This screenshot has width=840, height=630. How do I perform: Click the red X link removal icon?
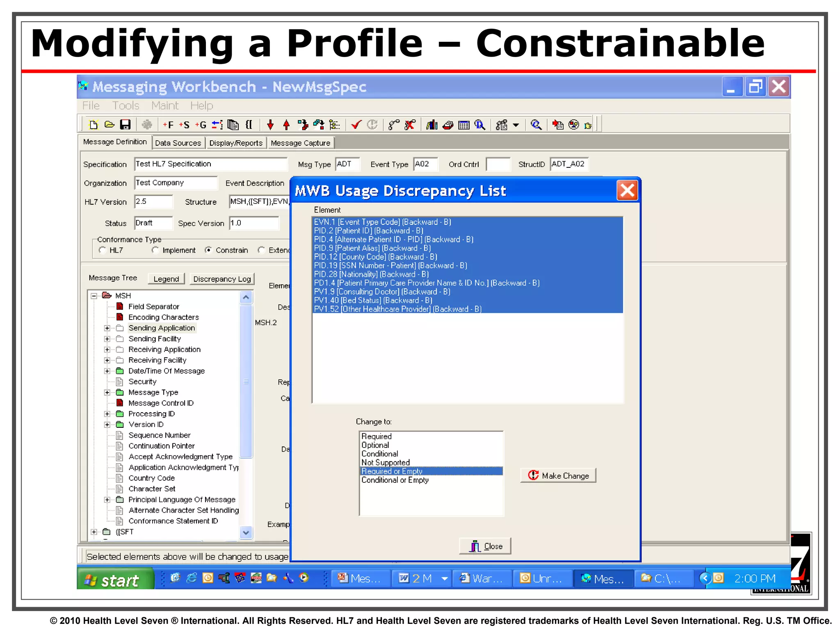409,125
